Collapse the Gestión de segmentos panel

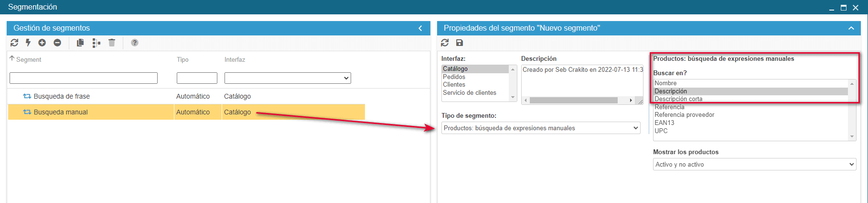point(420,28)
